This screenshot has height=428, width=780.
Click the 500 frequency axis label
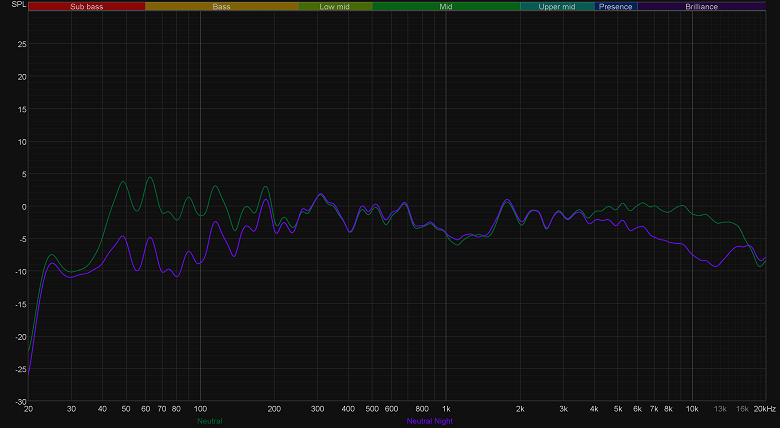pos(372,409)
